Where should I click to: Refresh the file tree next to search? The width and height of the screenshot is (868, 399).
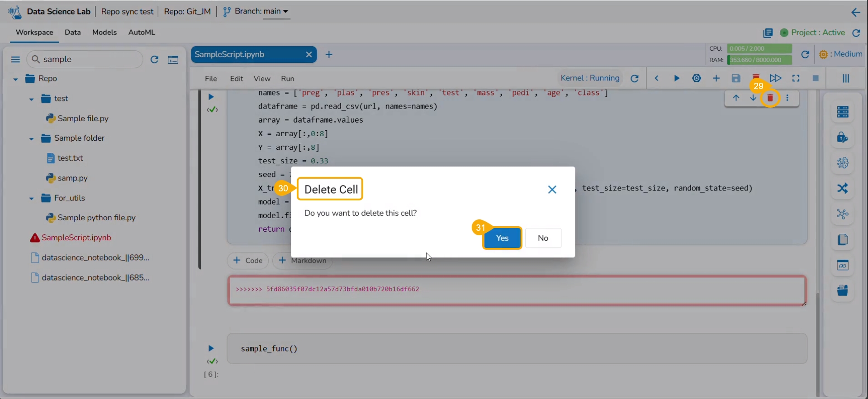[154, 59]
